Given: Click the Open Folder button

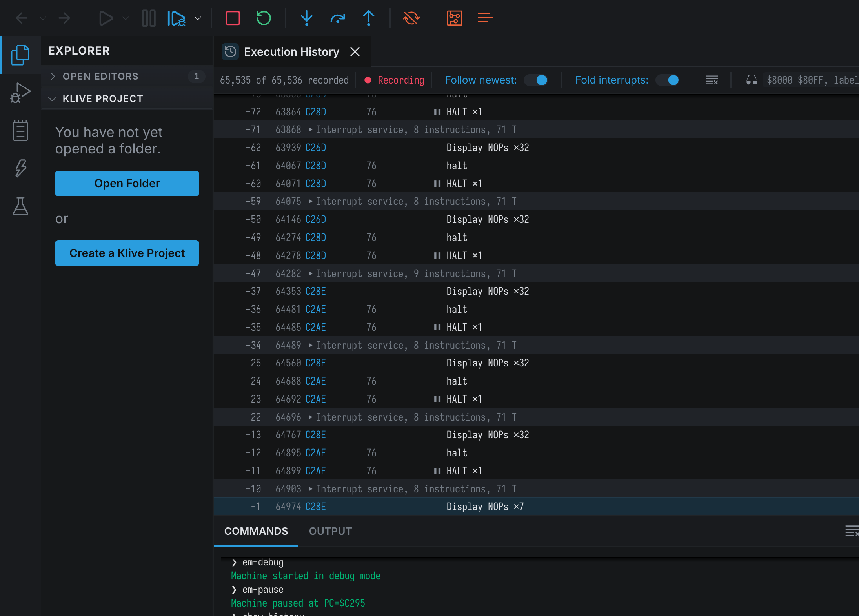Looking at the screenshot, I should (x=127, y=183).
